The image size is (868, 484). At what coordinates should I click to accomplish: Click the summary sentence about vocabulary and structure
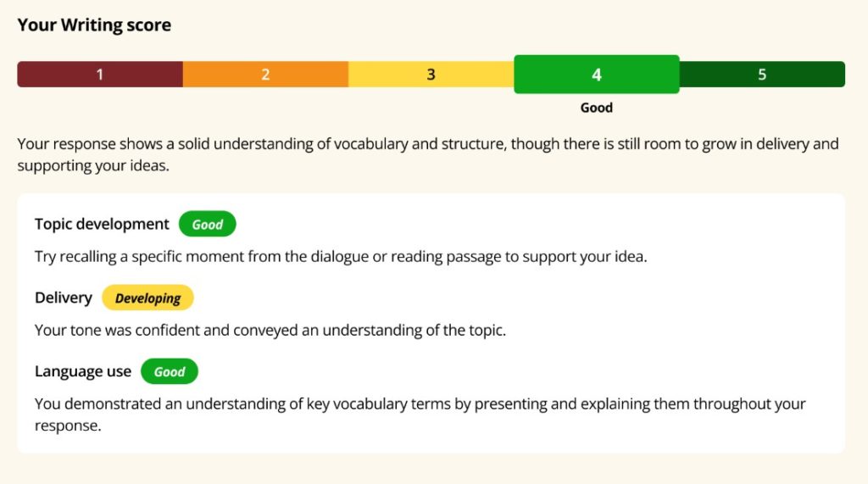pyautogui.click(x=427, y=143)
